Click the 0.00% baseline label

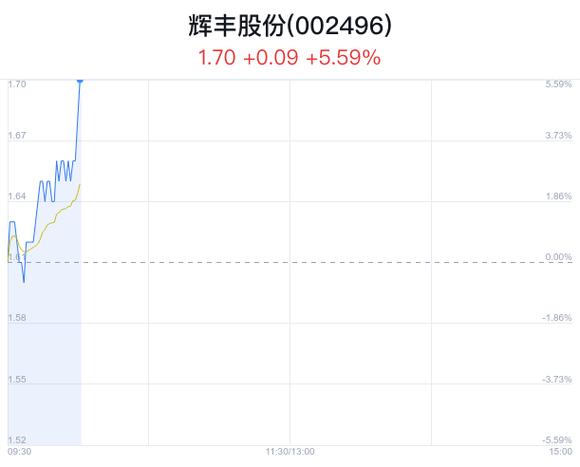pyautogui.click(x=559, y=257)
